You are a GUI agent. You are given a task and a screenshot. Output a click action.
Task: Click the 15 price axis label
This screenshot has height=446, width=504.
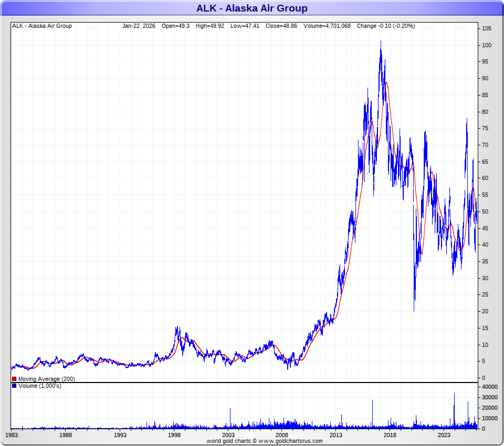point(485,328)
